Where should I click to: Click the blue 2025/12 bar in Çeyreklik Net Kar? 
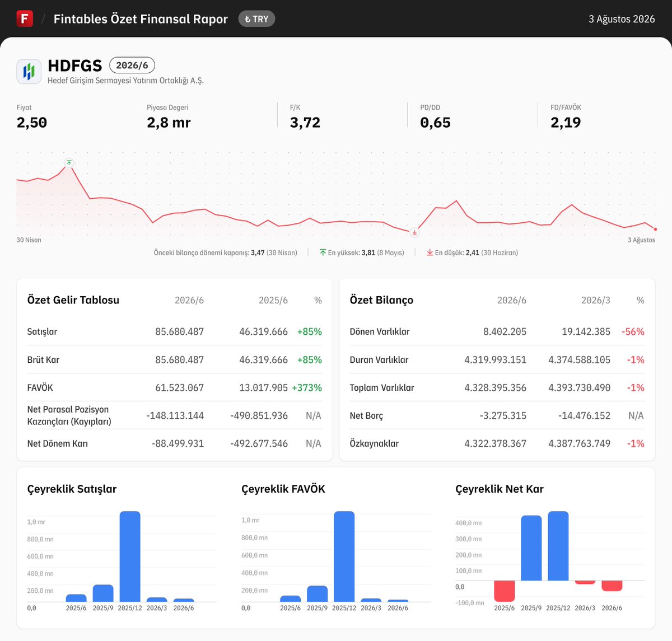tap(558, 546)
